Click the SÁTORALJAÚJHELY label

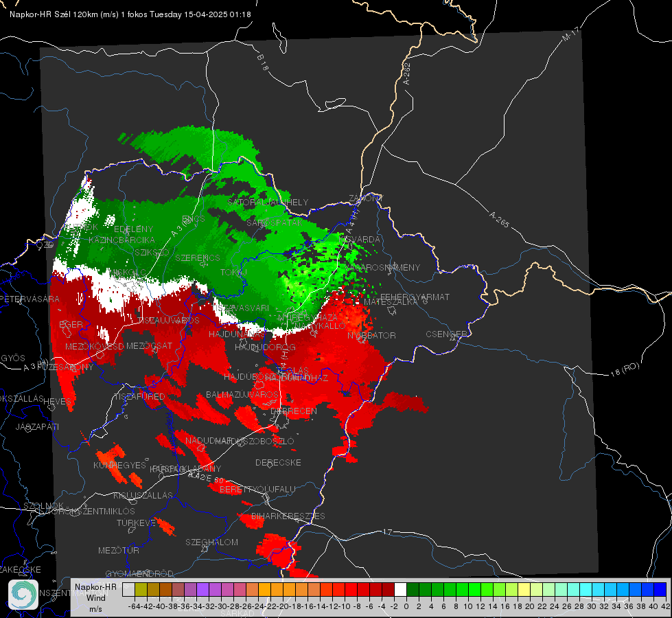click(x=268, y=202)
